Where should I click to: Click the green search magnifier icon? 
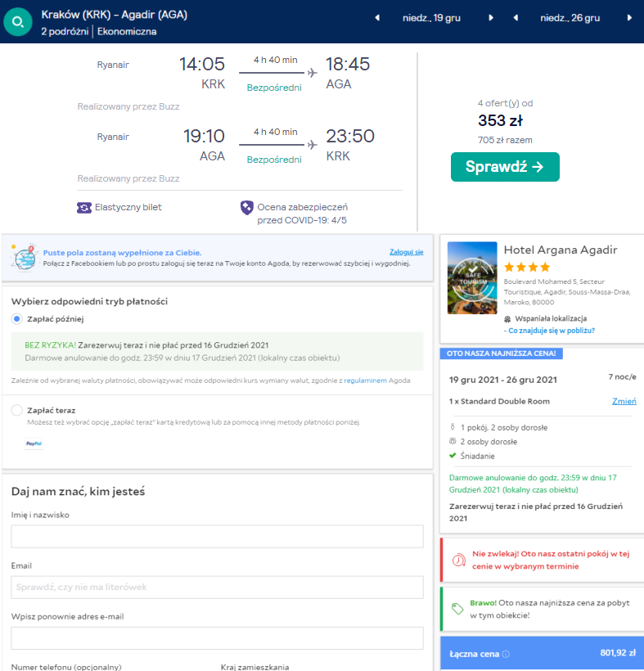pos(17,22)
